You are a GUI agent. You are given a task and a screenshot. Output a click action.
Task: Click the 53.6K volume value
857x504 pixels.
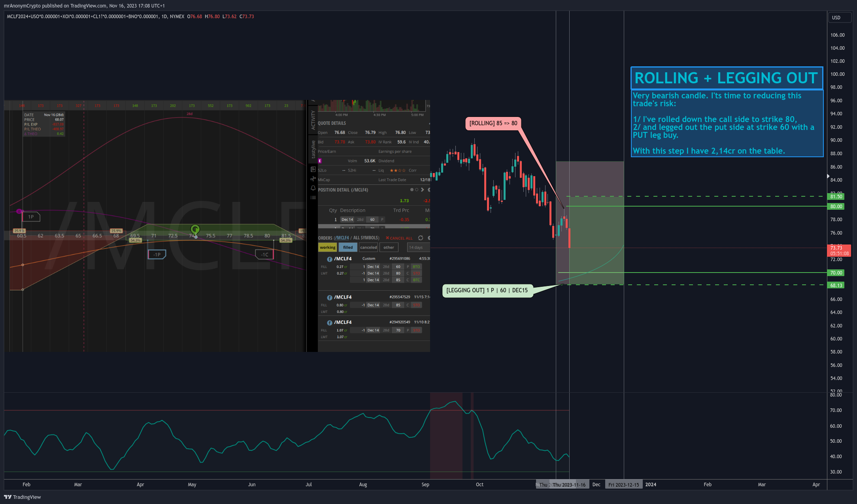coord(370,161)
